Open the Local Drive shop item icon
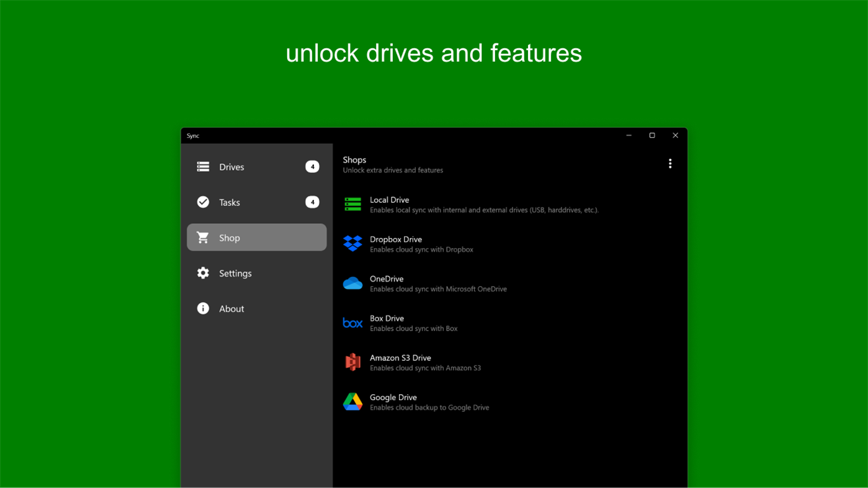The image size is (868, 488). [x=352, y=204]
